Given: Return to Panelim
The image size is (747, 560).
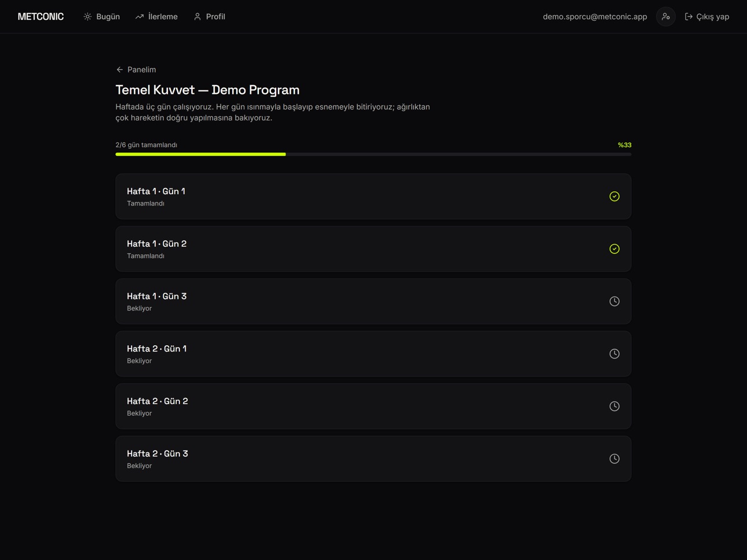Looking at the screenshot, I should point(136,69).
